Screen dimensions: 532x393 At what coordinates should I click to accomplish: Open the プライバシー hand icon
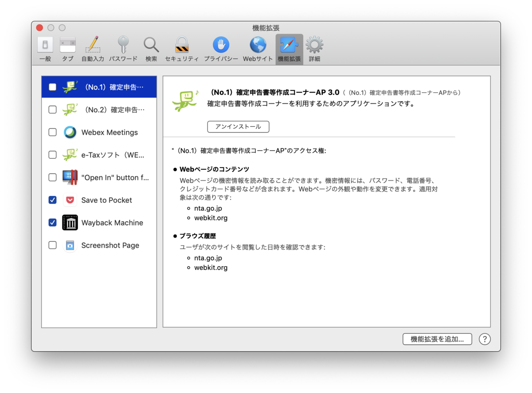221,45
